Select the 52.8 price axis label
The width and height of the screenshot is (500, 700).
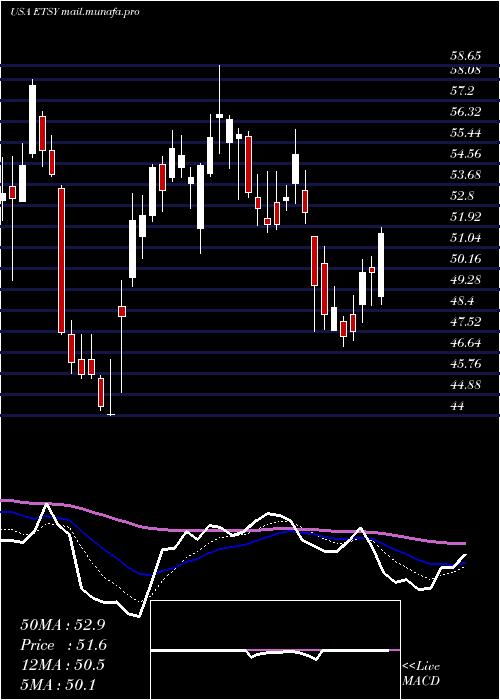462,196
